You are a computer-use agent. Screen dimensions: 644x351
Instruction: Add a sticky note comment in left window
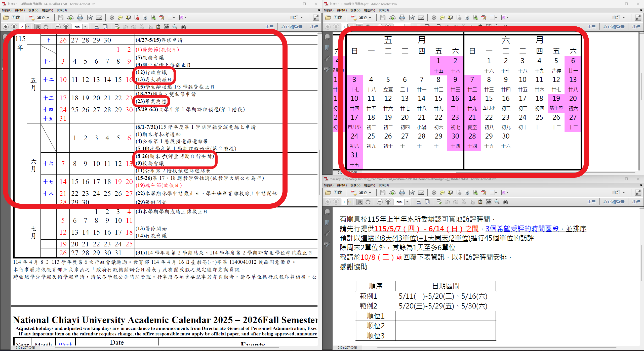(x=120, y=18)
